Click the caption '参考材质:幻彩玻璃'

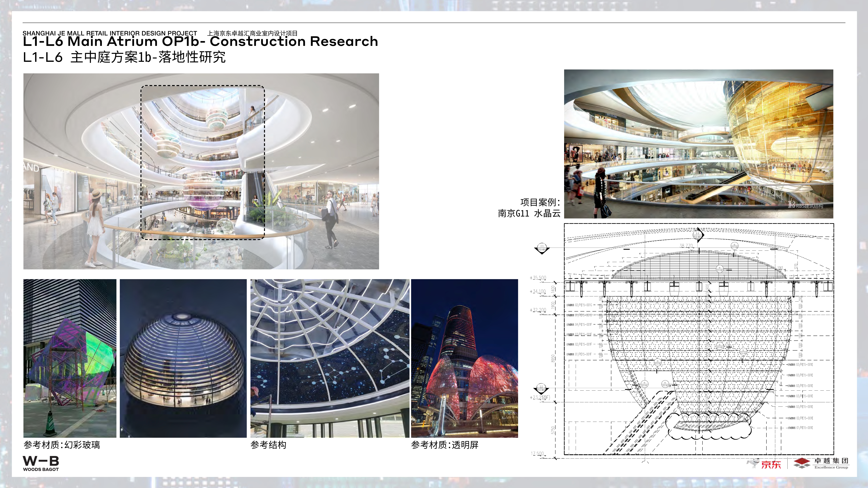(62, 445)
